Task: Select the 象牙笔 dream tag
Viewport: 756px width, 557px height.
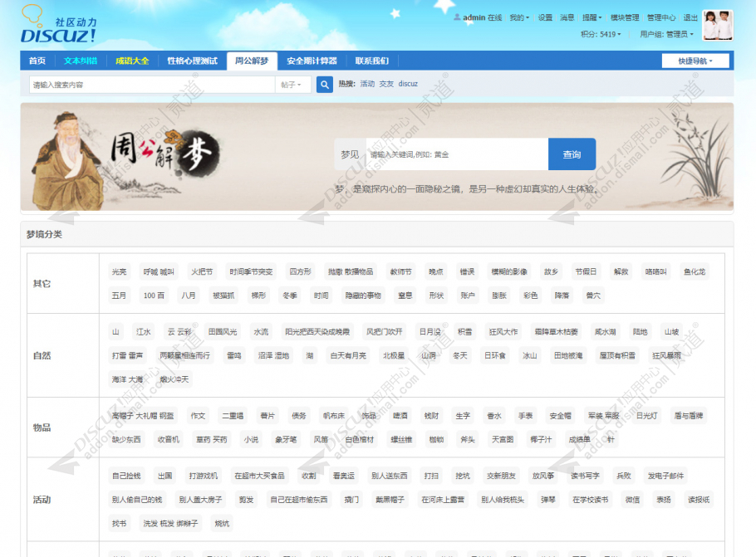Action: [x=286, y=439]
